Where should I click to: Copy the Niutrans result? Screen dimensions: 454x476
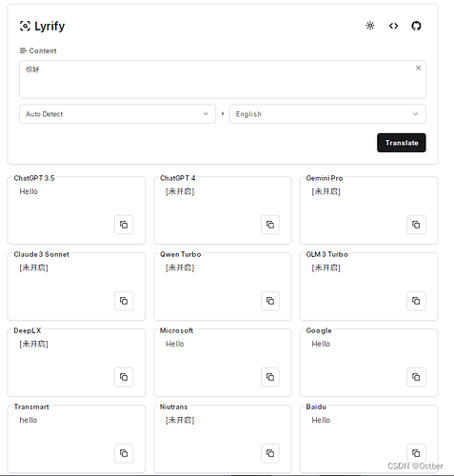coord(270,453)
